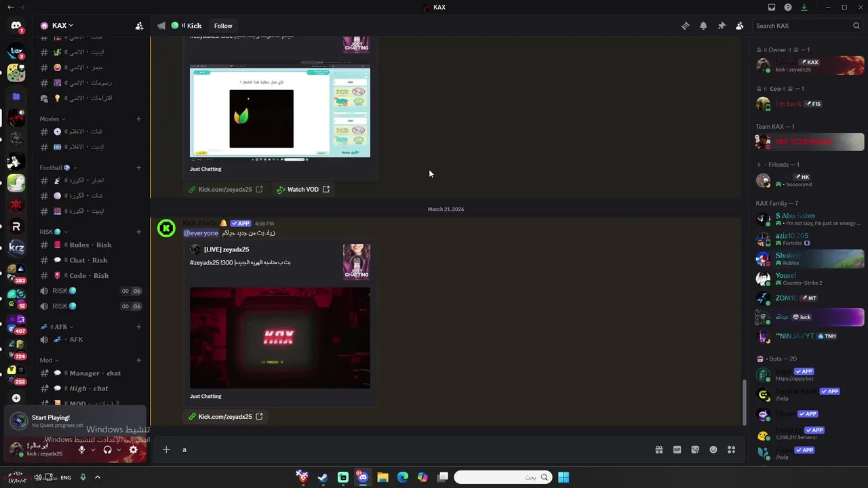Open Kick Alerts bot avatar
This screenshot has height=488, width=868.
166,228
